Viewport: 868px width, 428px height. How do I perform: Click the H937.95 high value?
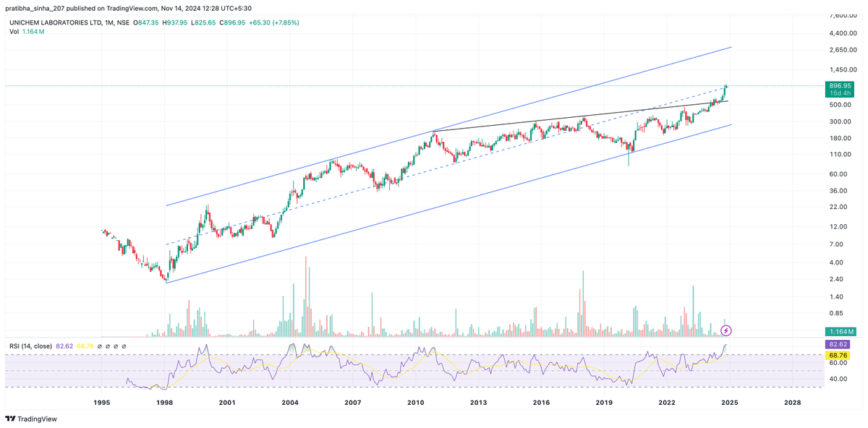174,22
